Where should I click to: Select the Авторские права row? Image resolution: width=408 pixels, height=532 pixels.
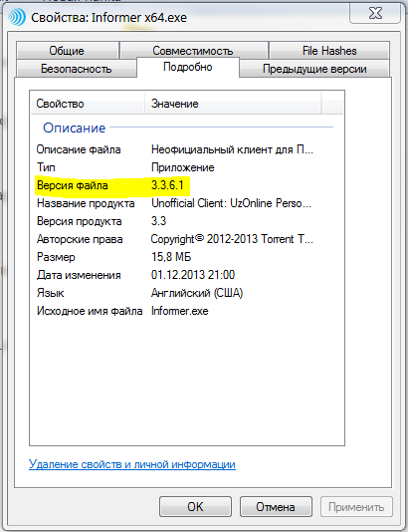187,239
